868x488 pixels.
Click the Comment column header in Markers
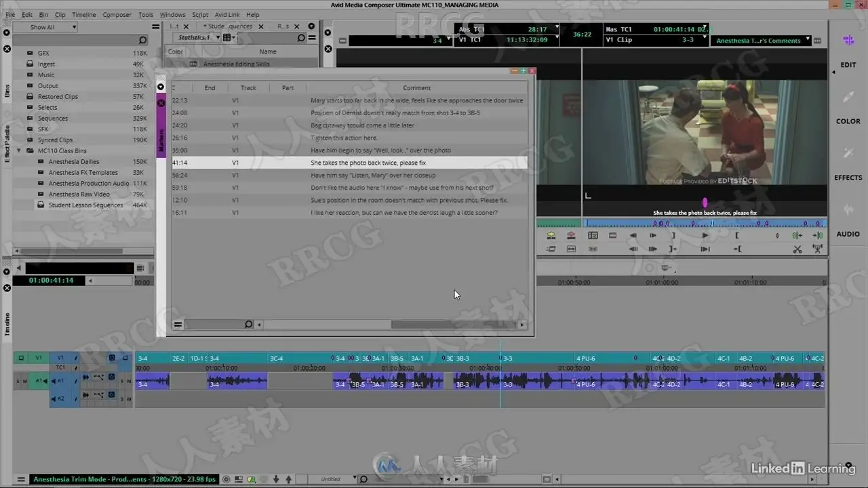pyautogui.click(x=416, y=87)
